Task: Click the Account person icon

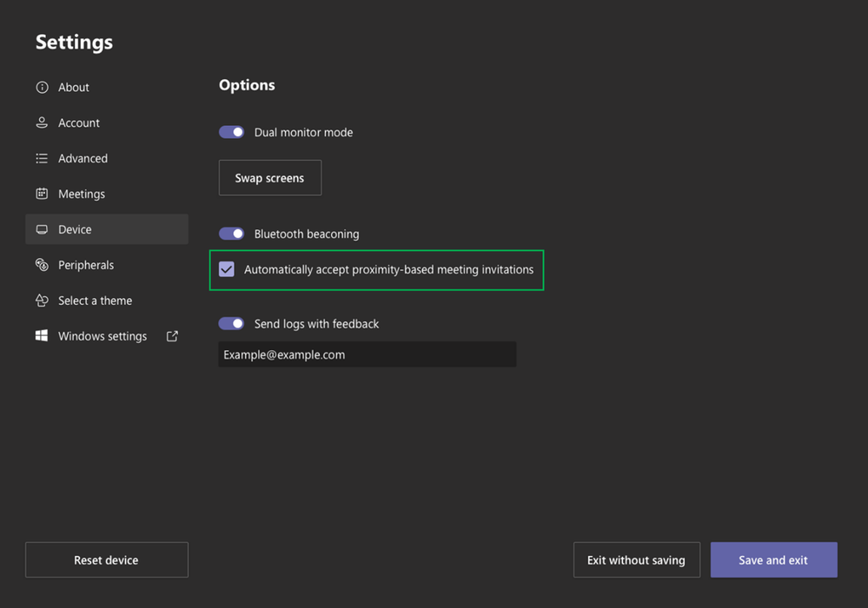Action: pyautogui.click(x=42, y=122)
